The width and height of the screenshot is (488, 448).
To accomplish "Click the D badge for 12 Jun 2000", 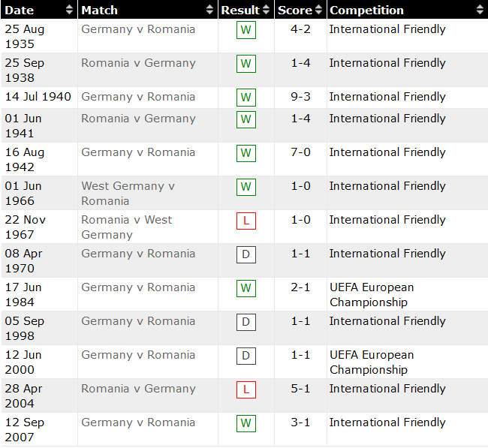I will coord(246,356).
